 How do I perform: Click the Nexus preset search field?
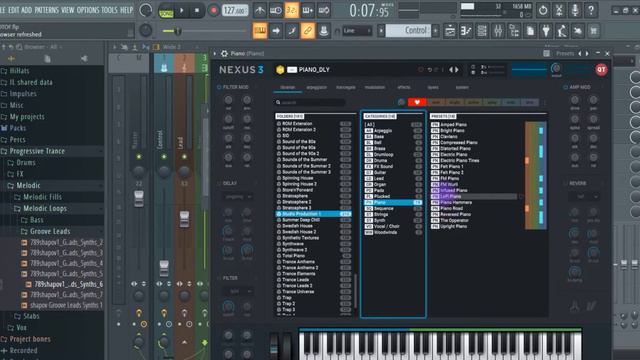pos(311,102)
